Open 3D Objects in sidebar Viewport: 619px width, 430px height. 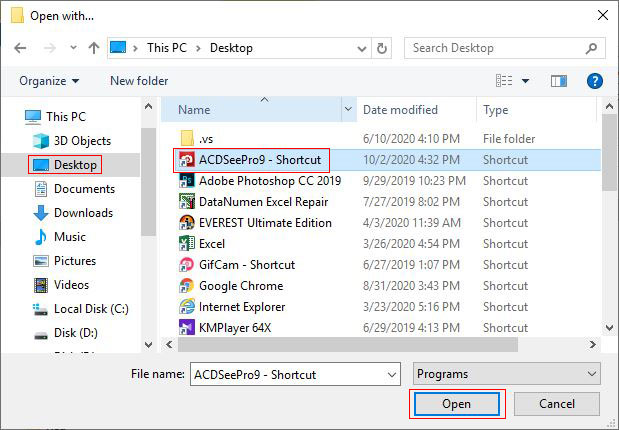[72, 141]
